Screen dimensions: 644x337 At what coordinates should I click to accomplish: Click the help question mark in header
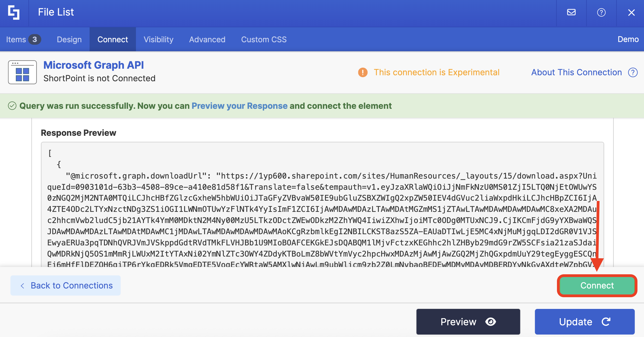tap(601, 13)
